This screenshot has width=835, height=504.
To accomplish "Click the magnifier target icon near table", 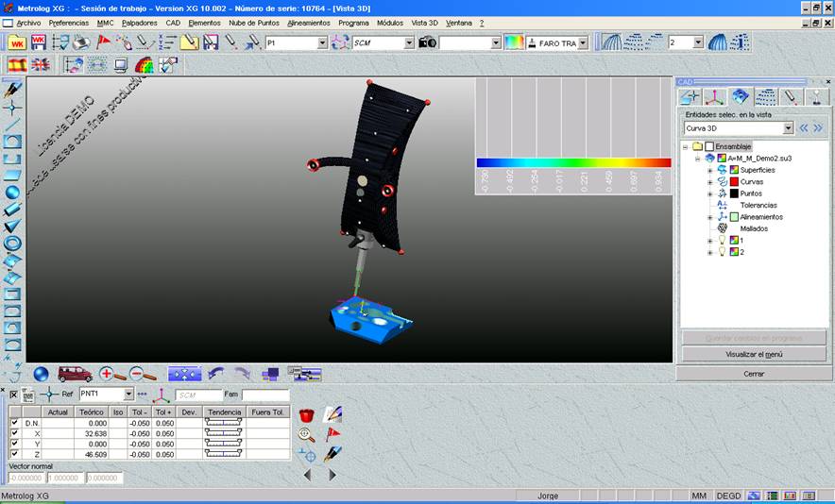I will pos(307,435).
